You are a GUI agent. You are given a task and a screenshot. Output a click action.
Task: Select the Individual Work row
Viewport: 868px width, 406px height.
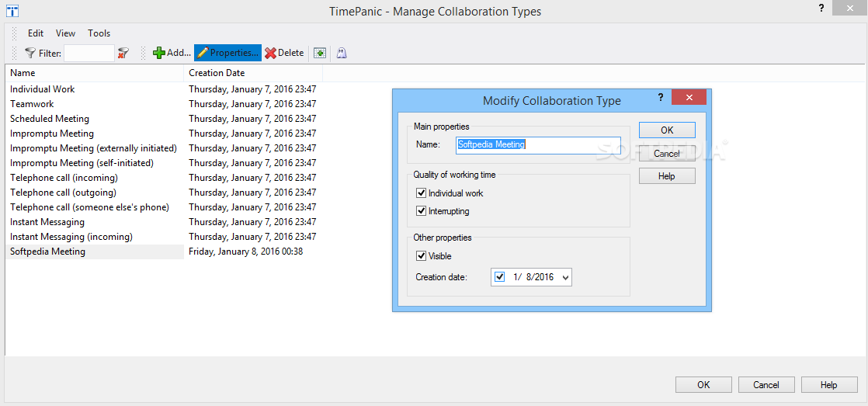[164, 89]
